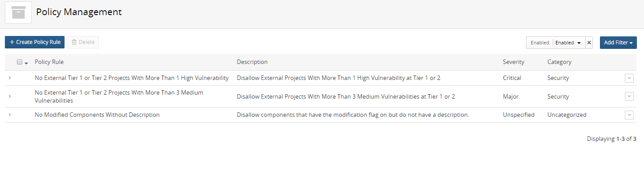The image size is (644, 175).
Task: Open the bulk selection caret beside the header checkbox
Action: 26,63
